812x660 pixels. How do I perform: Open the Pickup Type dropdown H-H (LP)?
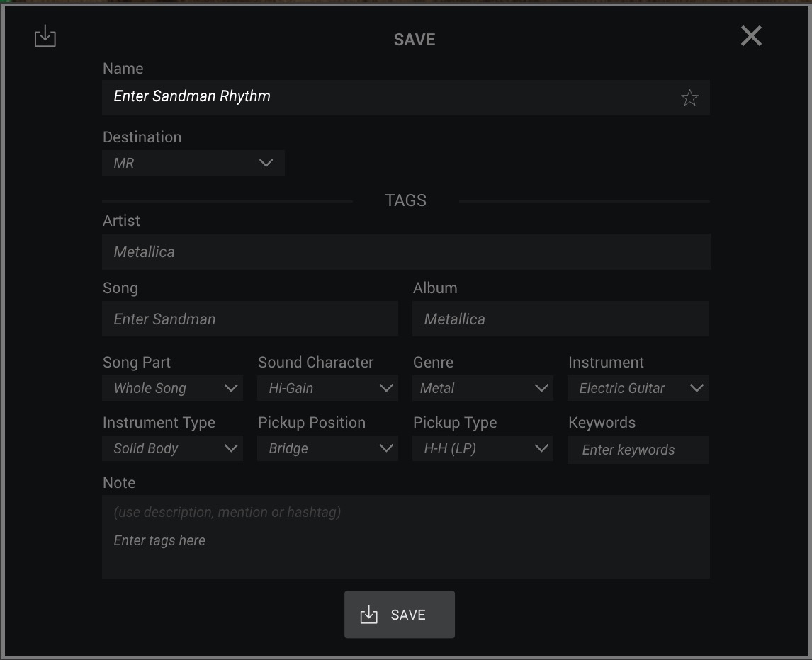pos(483,448)
